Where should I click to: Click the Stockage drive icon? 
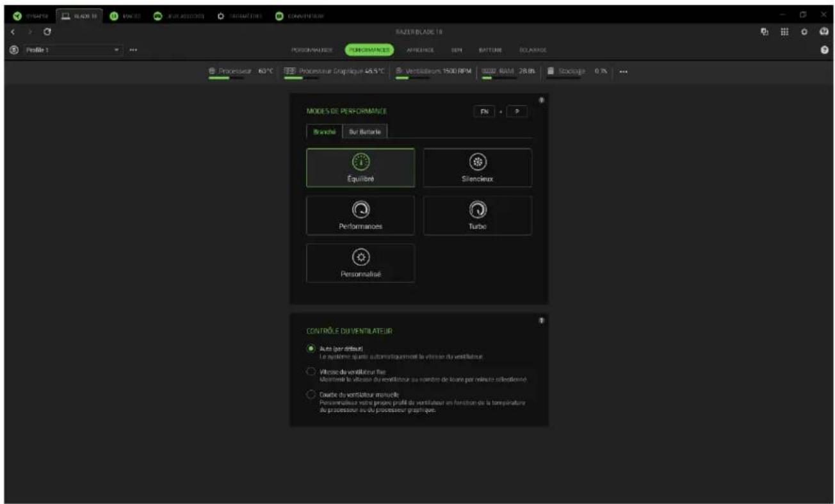pos(550,71)
